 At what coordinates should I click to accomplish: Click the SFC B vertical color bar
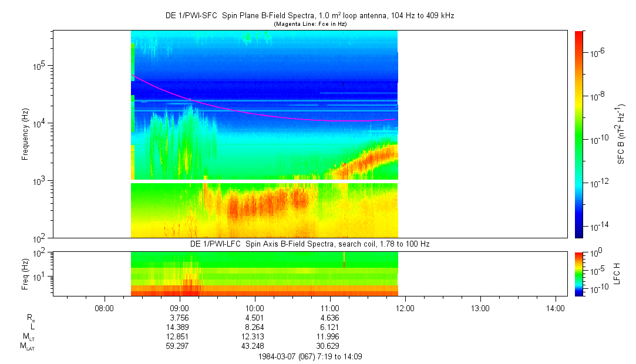pos(578,134)
